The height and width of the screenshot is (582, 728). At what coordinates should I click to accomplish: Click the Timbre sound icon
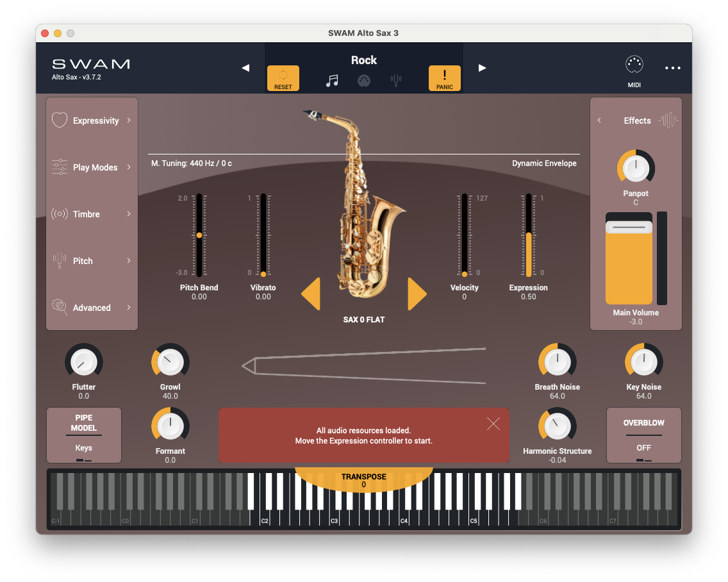pos(60,213)
